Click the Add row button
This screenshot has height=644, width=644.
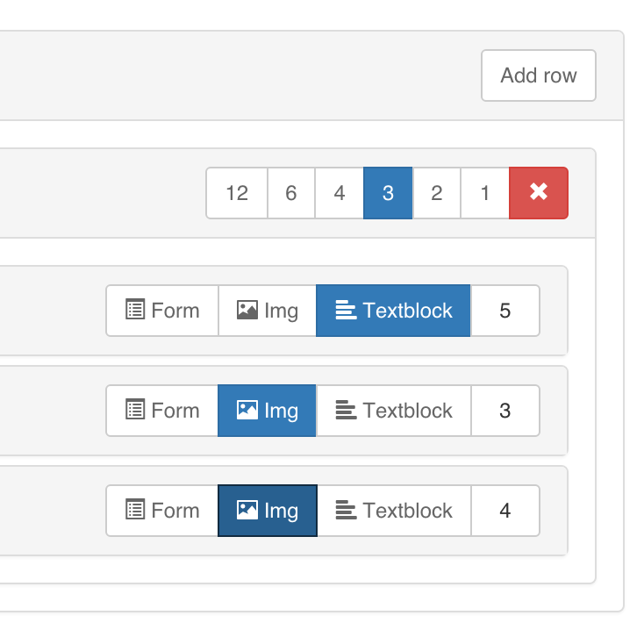[x=538, y=75]
